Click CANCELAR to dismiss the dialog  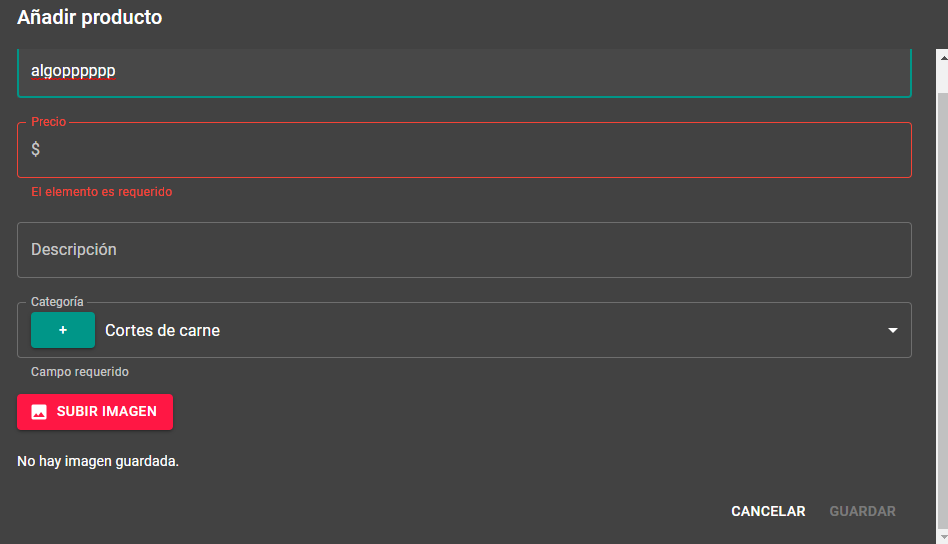tap(768, 511)
